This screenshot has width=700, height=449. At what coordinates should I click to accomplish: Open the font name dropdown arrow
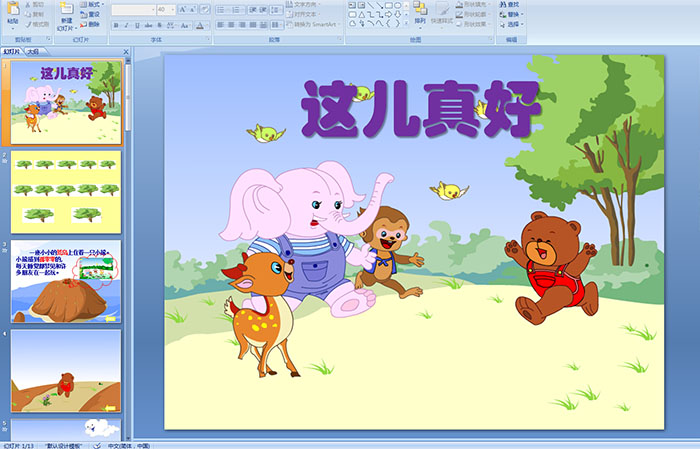click(153, 10)
